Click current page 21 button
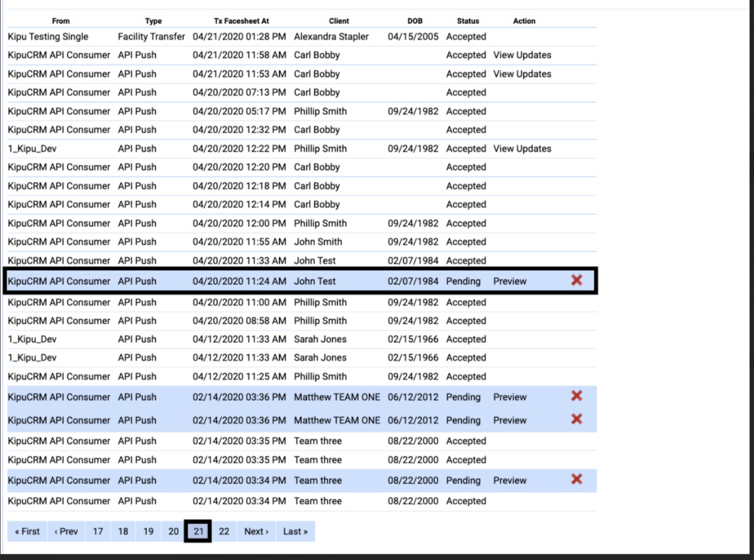754x560 pixels. 198,531
